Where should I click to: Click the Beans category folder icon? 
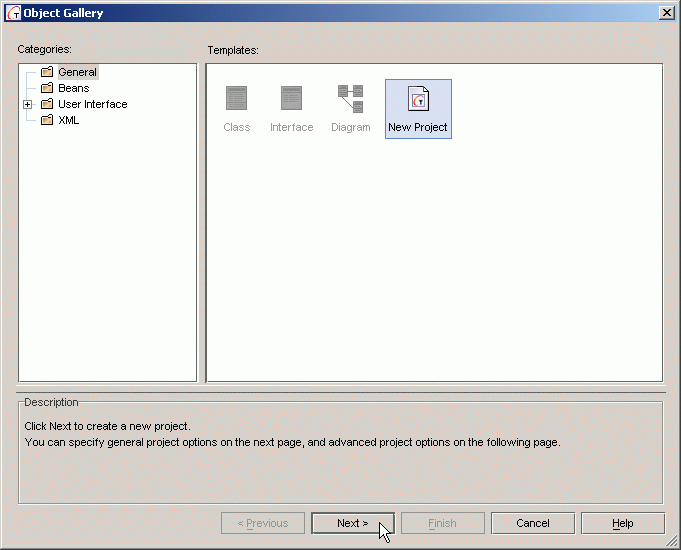coord(47,88)
